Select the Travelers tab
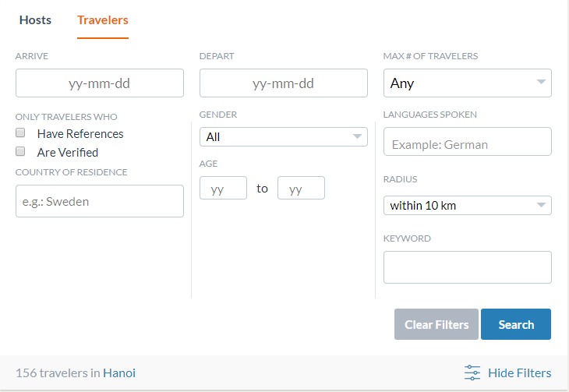 [x=103, y=20]
